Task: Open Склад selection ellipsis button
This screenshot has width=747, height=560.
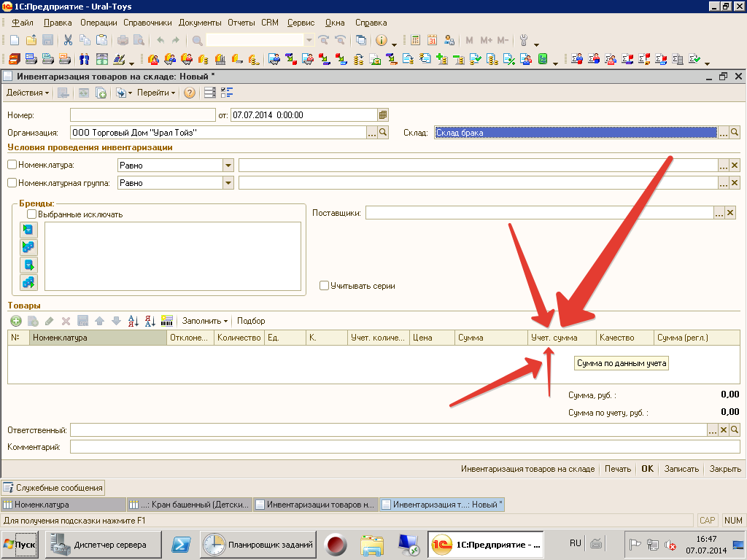Action: [x=723, y=133]
